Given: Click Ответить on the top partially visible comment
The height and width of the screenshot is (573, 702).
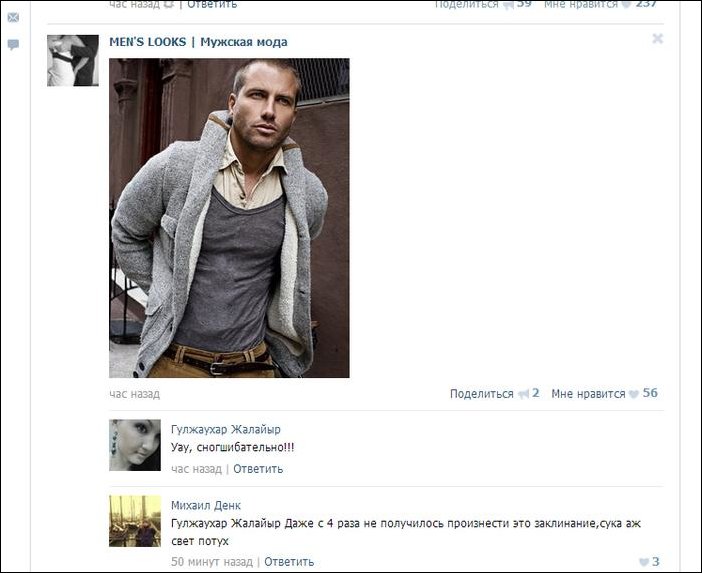Looking at the screenshot, I should 212,4.
